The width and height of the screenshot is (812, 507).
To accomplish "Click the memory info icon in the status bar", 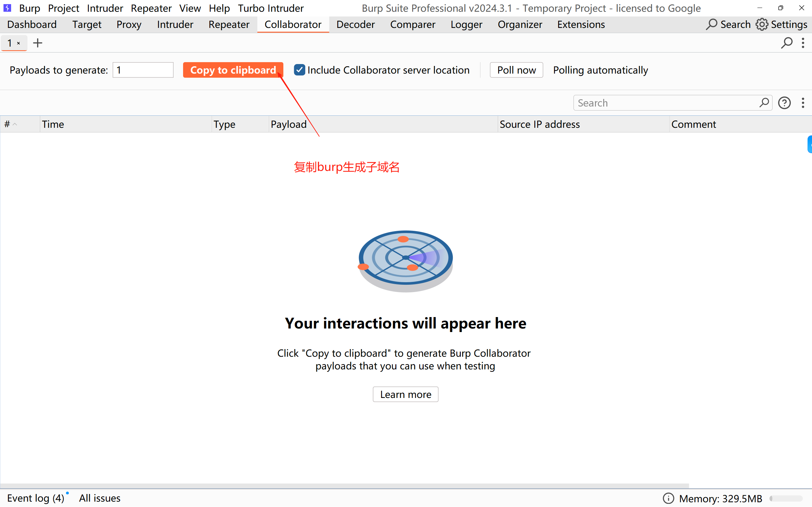I will pos(668,498).
